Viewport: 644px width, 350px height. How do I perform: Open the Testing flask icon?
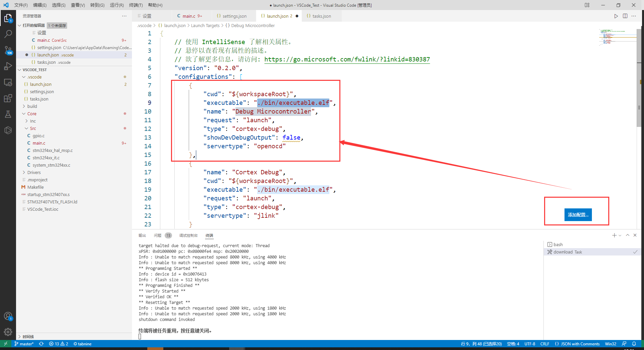[x=8, y=114]
